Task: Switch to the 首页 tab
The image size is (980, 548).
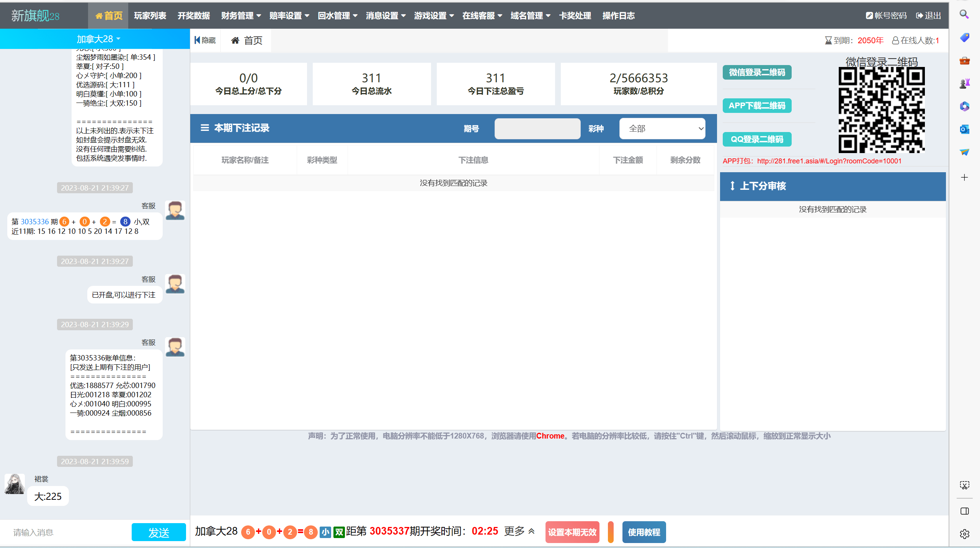Action: coord(247,40)
